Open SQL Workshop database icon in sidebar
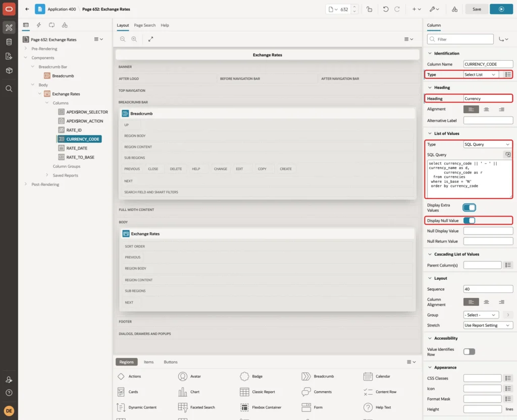Screen dimensions: 517x420 click(x=9, y=42)
